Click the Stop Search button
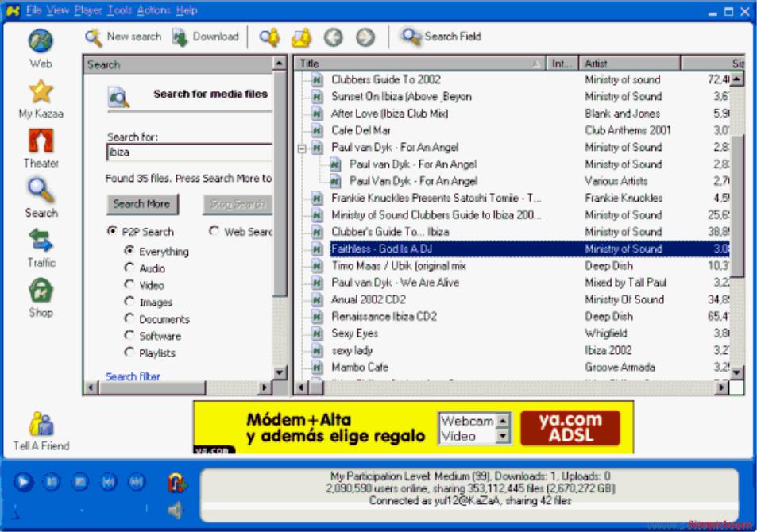757x532 pixels. click(238, 204)
